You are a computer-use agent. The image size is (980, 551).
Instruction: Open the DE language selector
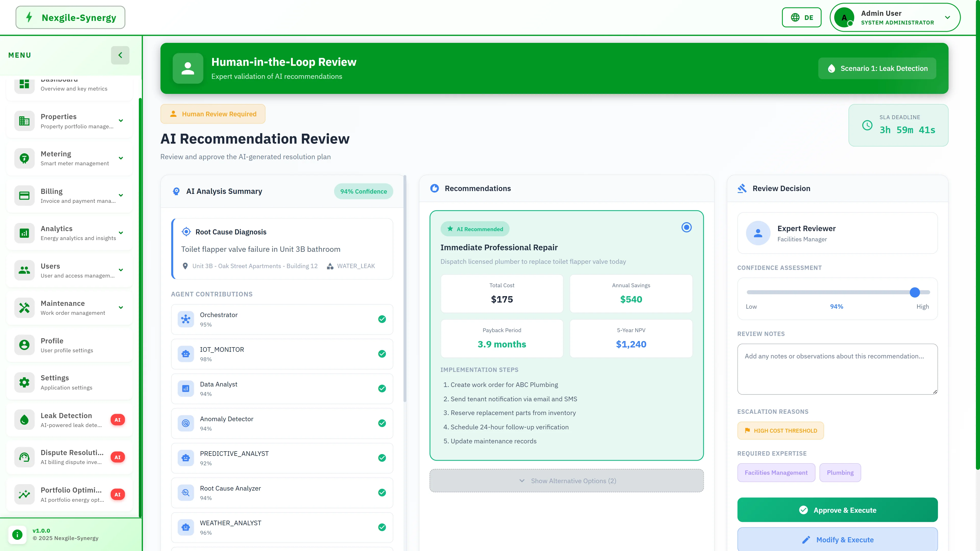point(801,17)
